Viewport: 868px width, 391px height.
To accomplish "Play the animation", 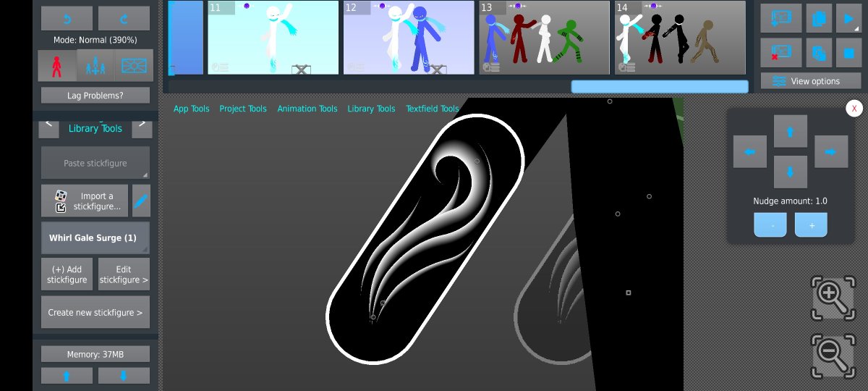I will [848, 19].
